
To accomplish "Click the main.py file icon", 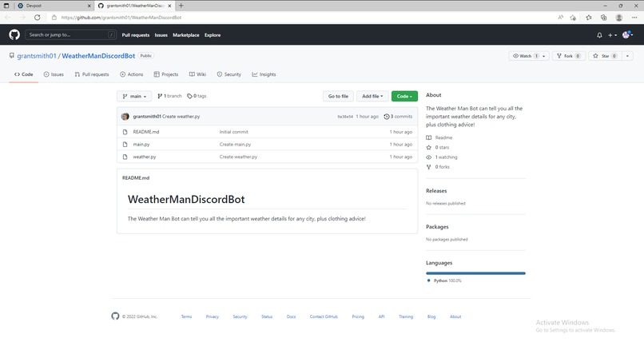I will (125, 144).
